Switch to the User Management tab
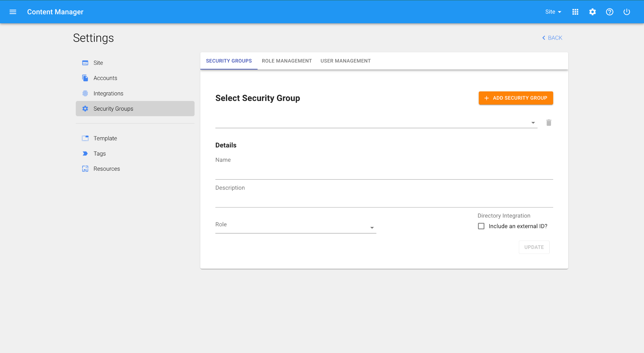 tap(346, 61)
